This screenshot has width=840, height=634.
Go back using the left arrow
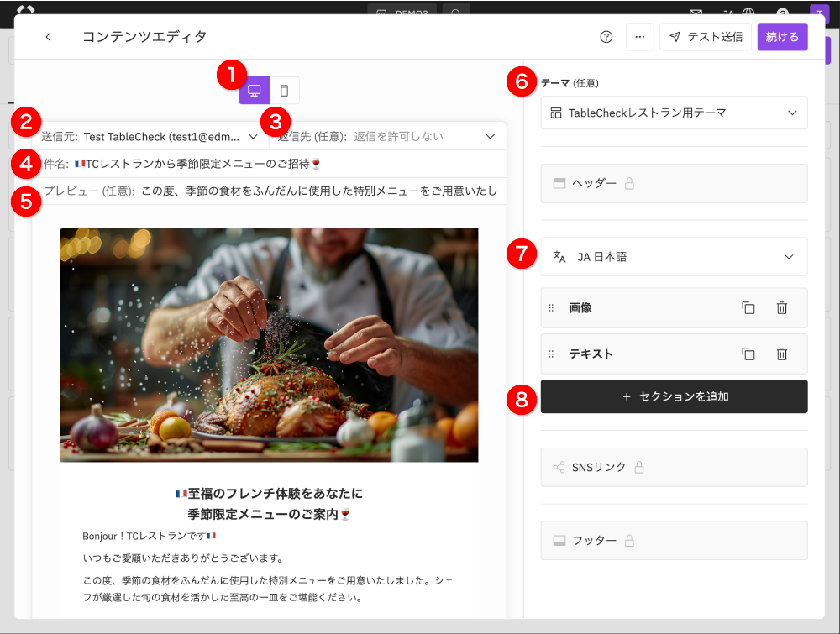[x=48, y=36]
